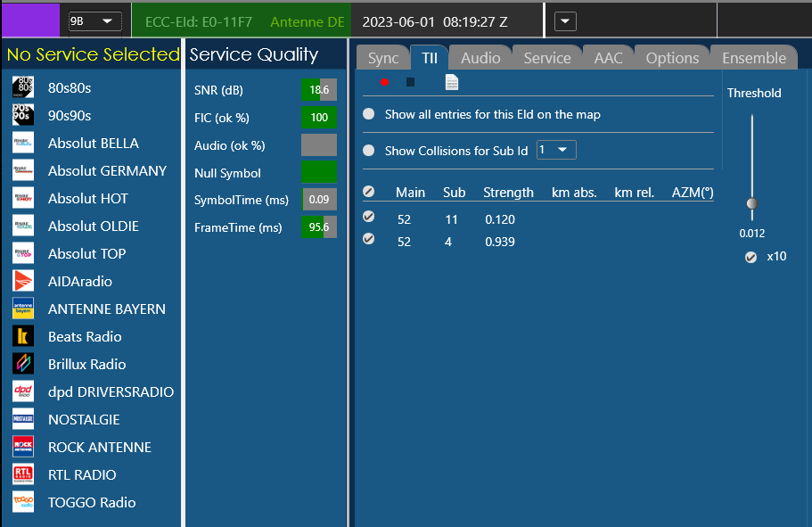The image size is (812, 527).
Task: Click the Brillux Radio logo icon
Action: [23, 364]
